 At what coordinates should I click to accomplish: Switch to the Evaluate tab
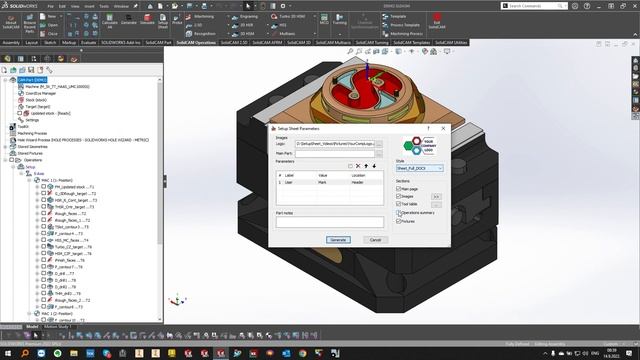pyautogui.click(x=88, y=42)
